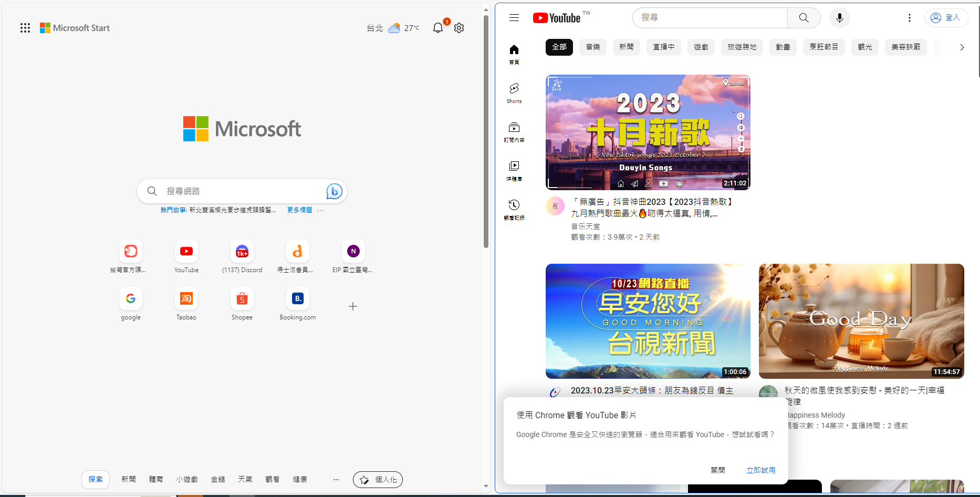Open the Booking.com shortcut tile
The height and width of the screenshot is (497, 980).
(x=298, y=304)
